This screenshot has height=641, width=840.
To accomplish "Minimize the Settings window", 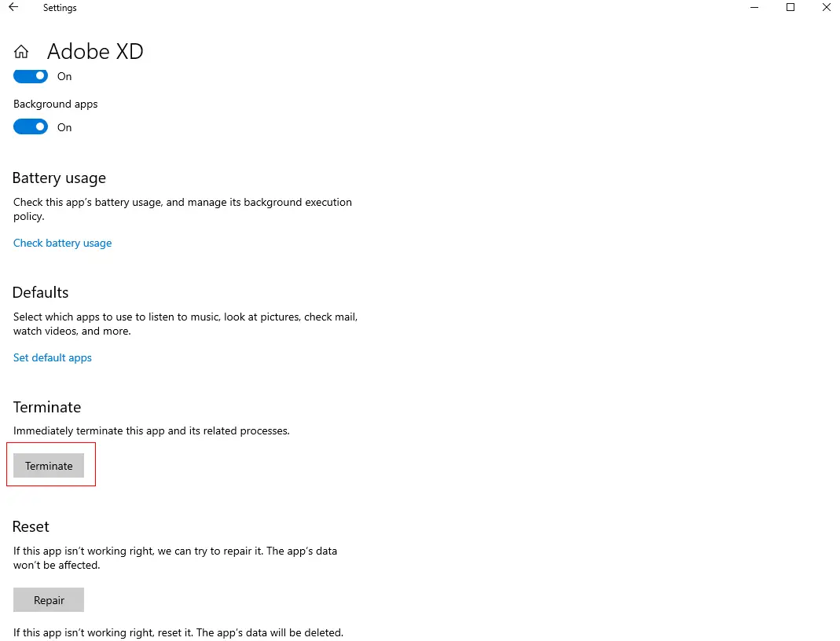I will pos(754,8).
